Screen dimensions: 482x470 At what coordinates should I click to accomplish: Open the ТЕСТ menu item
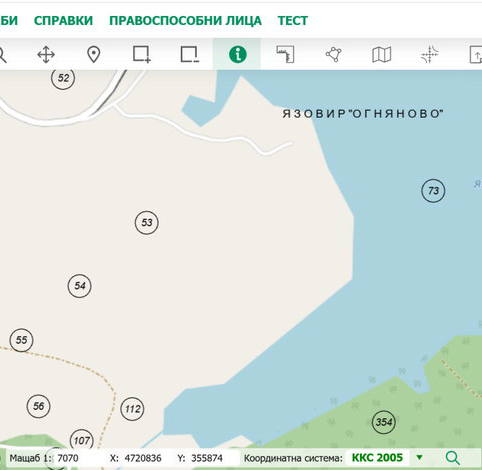(x=293, y=21)
